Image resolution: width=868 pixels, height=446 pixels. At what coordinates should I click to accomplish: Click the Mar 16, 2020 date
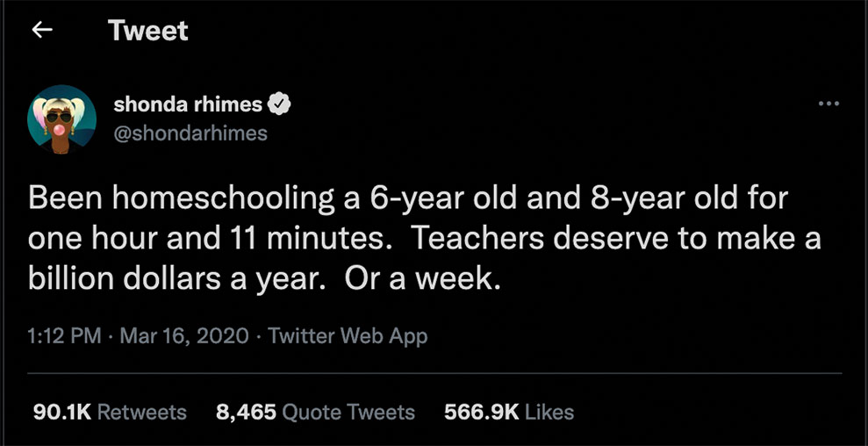(185, 335)
